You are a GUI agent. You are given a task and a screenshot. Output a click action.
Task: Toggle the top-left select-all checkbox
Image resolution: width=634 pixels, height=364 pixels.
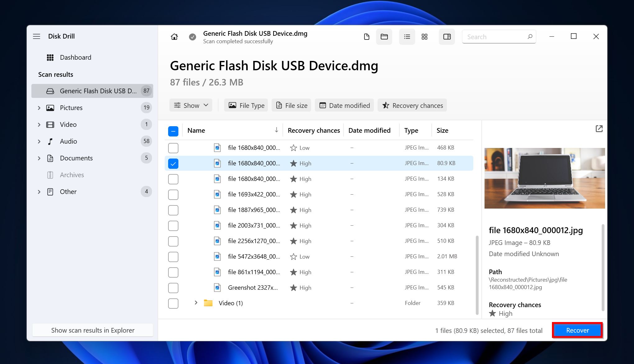[x=173, y=131]
